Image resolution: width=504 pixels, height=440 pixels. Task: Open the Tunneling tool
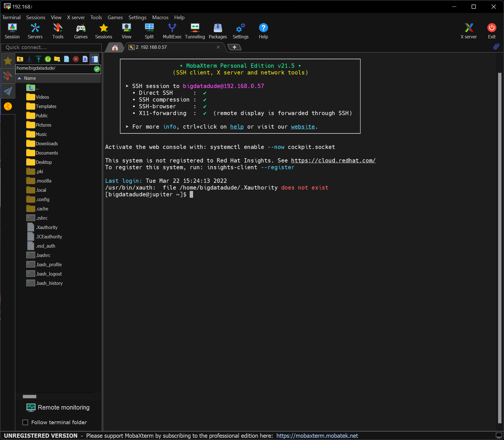click(x=195, y=31)
